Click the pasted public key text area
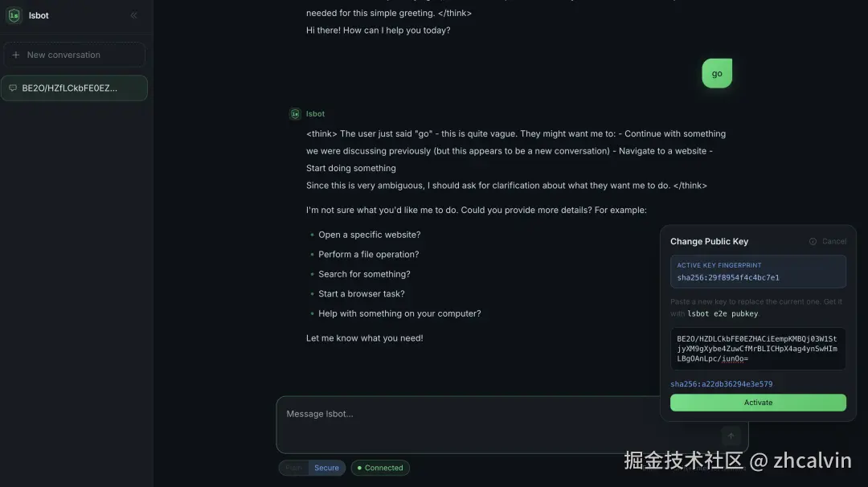This screenshot has height=487, width=868. [756, 348]
